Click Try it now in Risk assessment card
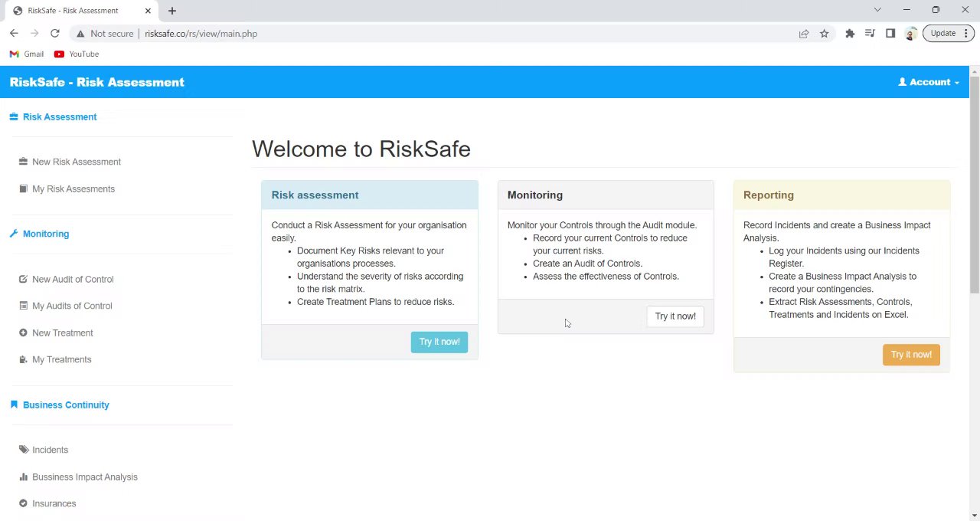The image size is (980, 521). (x=439, y=342)
